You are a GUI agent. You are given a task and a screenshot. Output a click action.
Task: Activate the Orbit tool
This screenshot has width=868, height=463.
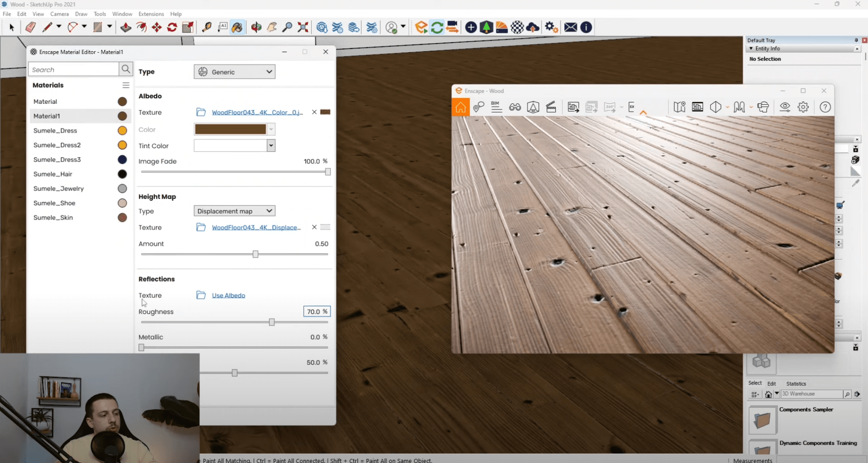(x=256, y=27)
